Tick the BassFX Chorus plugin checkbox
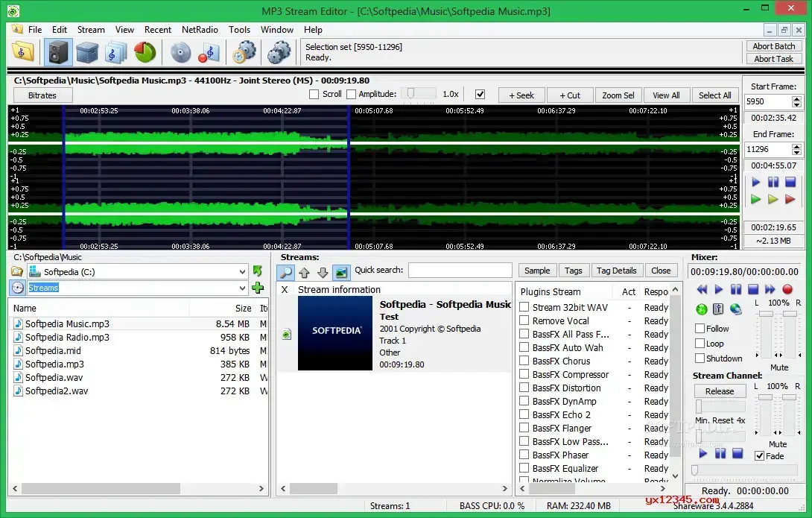Image resolution: width=812 pixels, height=518 pixels. 524,361
